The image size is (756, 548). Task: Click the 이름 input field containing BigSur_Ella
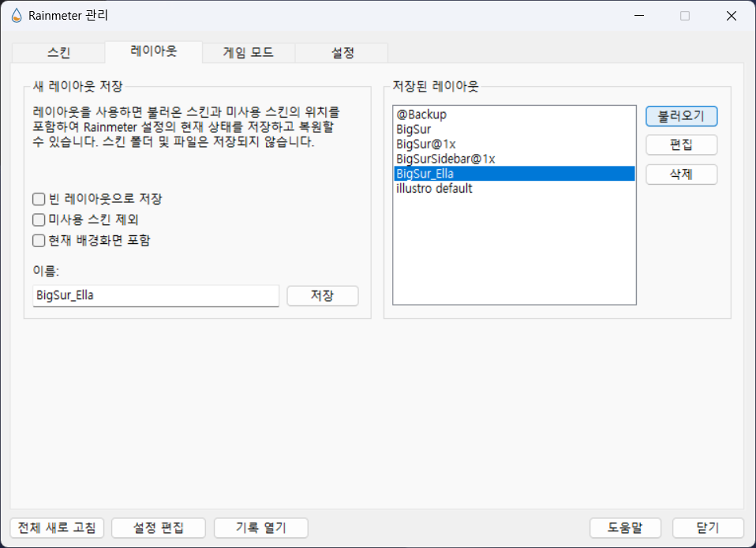click(x=155, y=295)
